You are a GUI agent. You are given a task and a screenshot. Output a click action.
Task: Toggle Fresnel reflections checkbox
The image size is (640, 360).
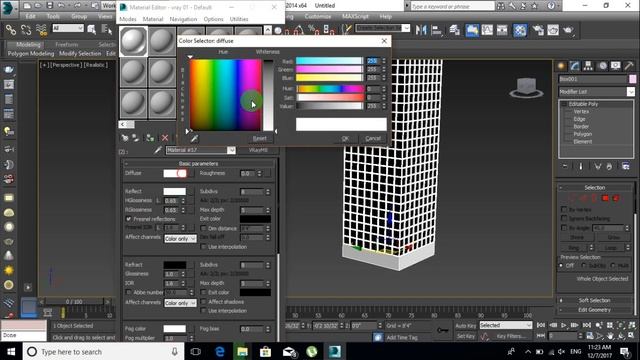(x=129, y=219)
